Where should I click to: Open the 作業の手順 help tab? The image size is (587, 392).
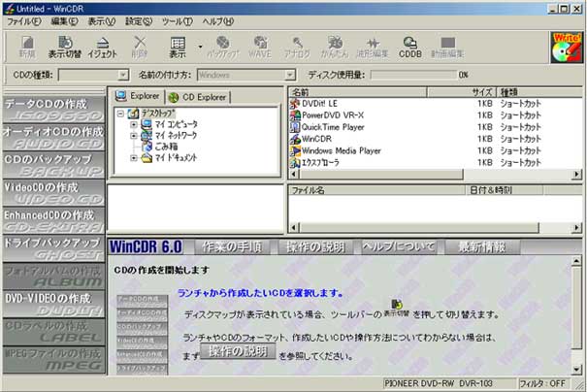(x=233, y=246)
